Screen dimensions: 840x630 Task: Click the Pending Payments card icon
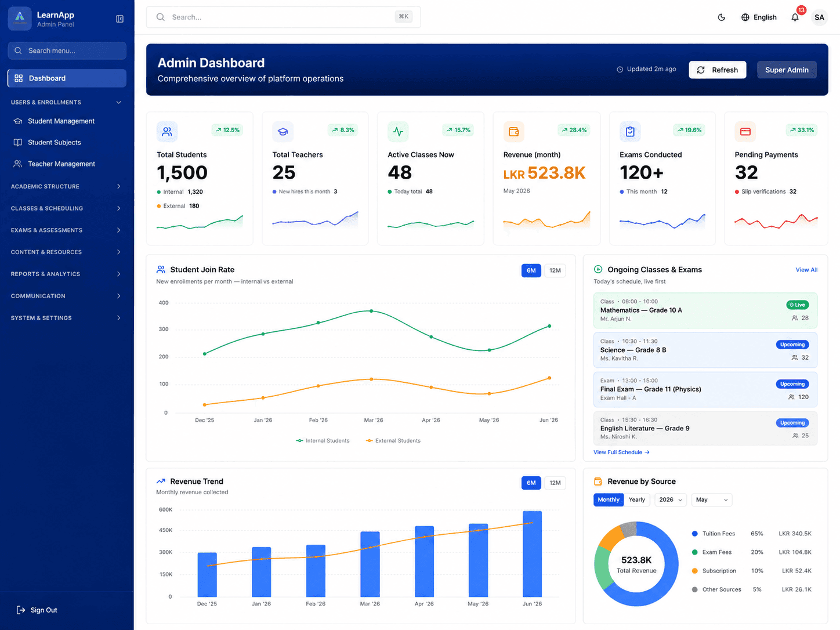coord(745,132)
